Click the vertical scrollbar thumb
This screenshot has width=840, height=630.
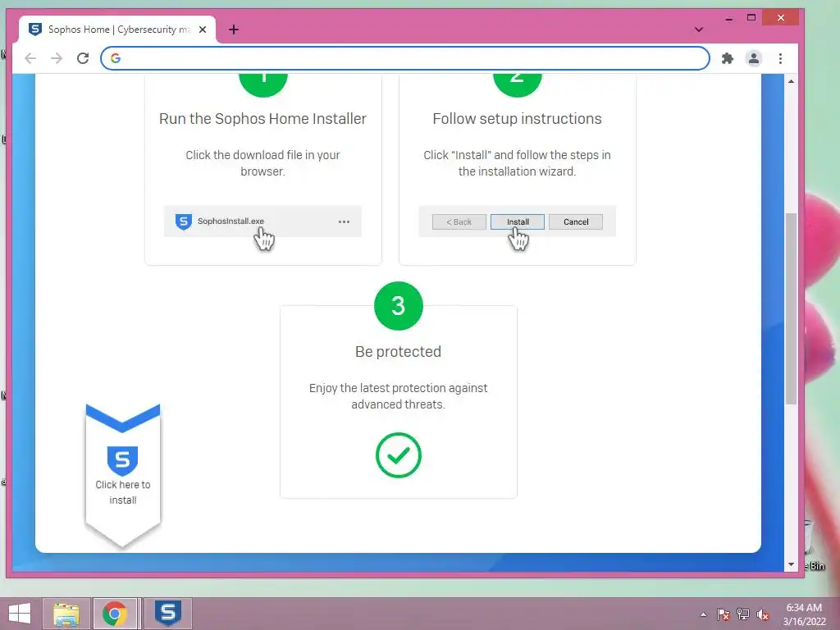(x=792, y=308)
